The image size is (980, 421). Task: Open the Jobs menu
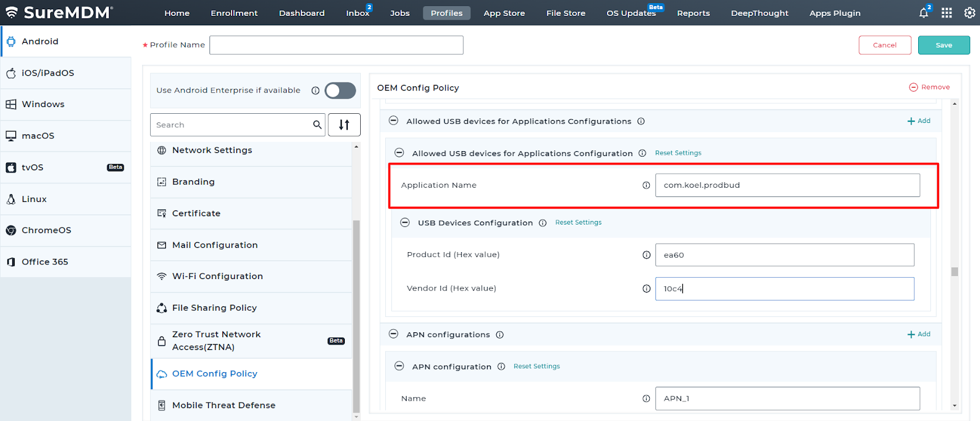coord(400,13)
